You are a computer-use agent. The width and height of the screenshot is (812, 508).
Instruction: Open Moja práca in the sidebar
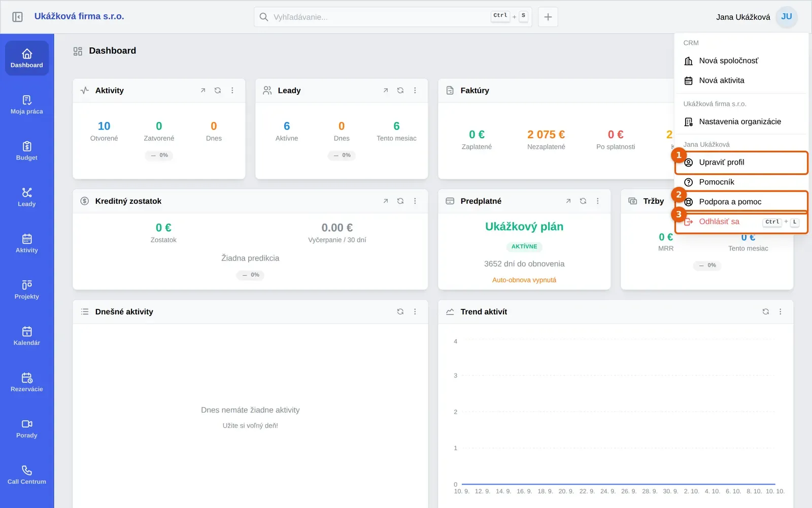click(27, 105)
